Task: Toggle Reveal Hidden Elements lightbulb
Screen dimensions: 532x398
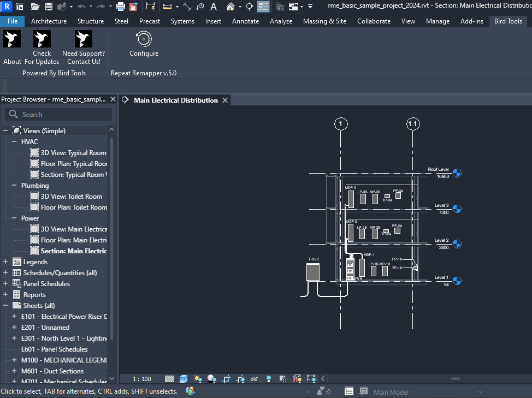Action: [269, 379]
